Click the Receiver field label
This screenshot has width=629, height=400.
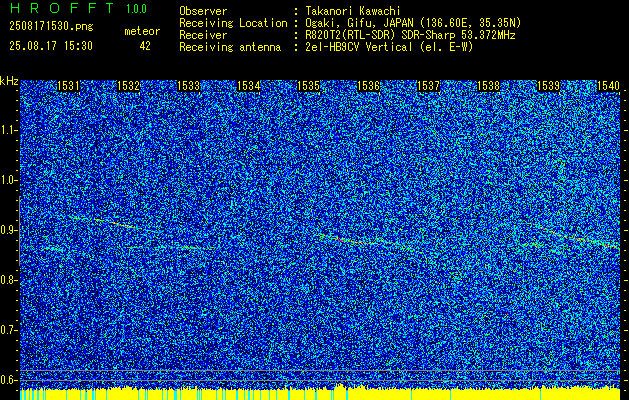pyautogui.click(x=203, y=35)
